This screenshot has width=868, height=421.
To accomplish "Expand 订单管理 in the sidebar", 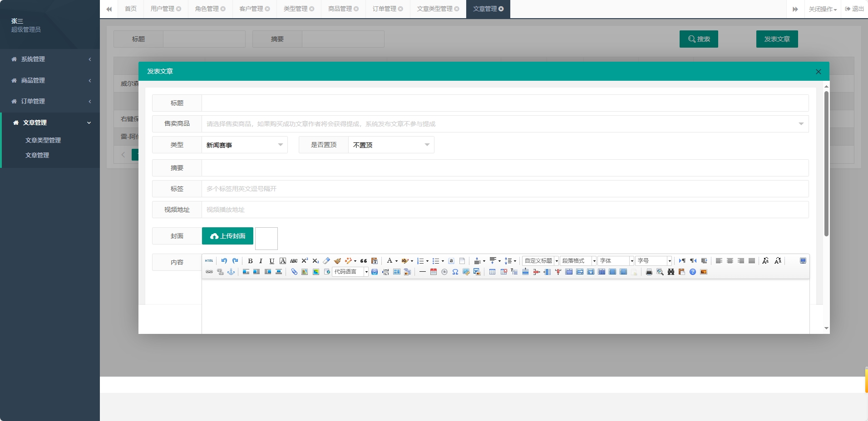I will pyautogui.click(x=50, y=101).
